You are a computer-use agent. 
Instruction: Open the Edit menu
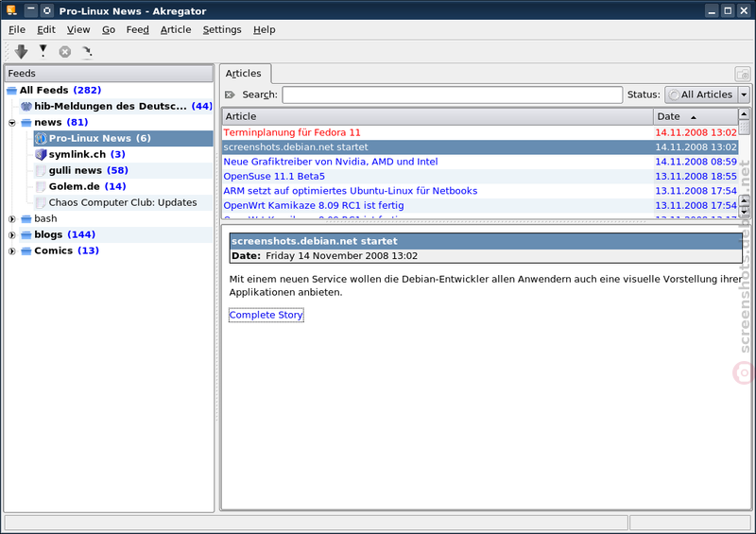coord(46,29)
